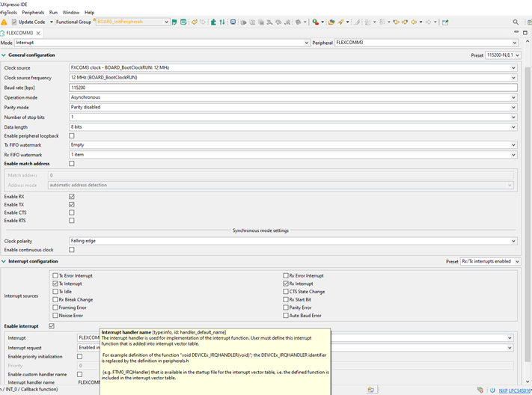The height and width of the screenshot is (395, 532).
Task: Click the pin editor icon with green mark
Action: coord(445,22)
